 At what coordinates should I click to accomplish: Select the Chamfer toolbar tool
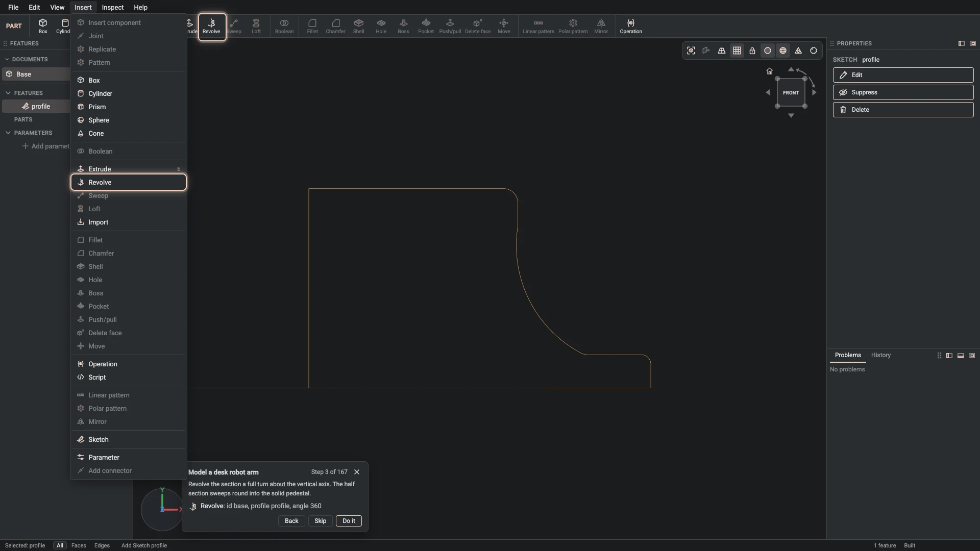tap(335, 26)
